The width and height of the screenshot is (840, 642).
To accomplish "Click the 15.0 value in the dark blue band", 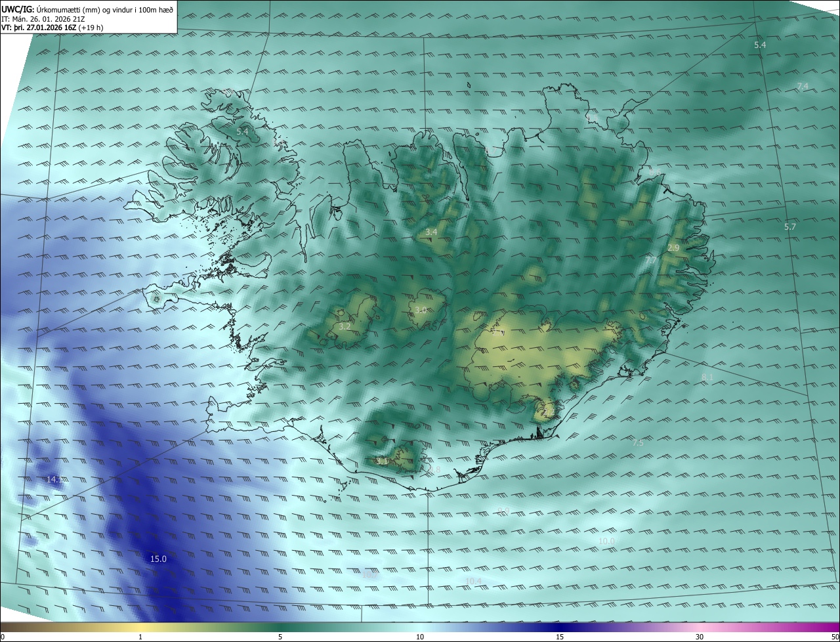I will tap(159, 559).
